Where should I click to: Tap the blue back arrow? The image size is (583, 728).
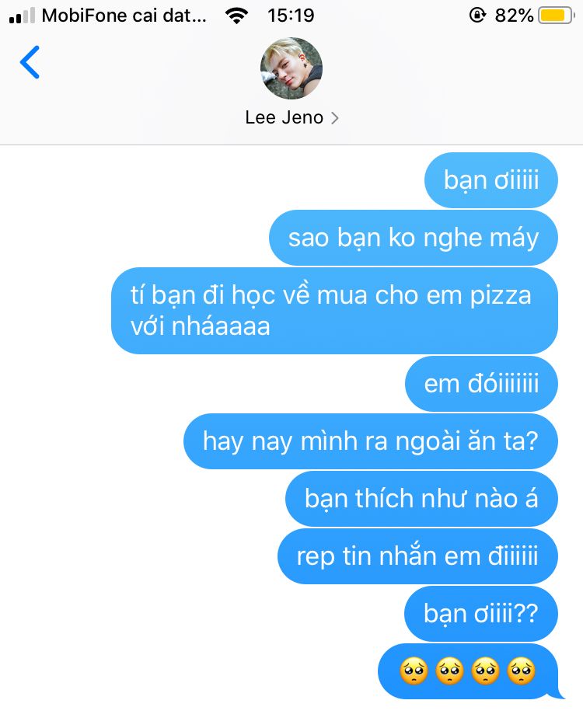click(30, 62)
